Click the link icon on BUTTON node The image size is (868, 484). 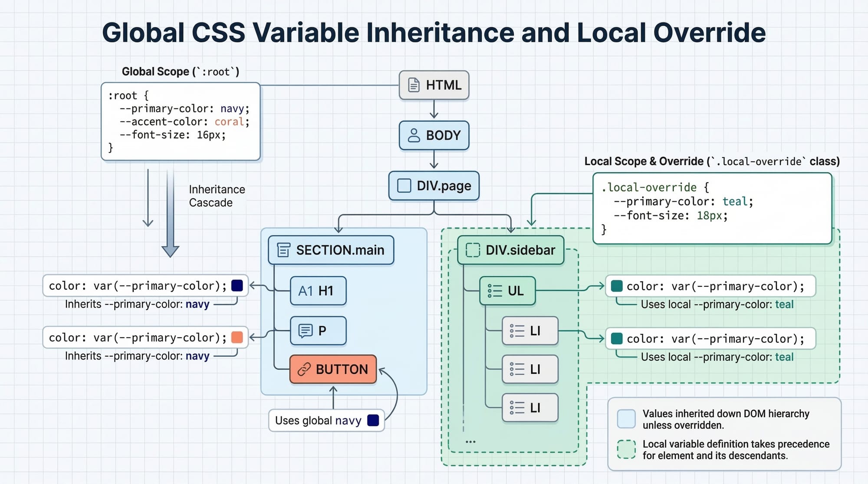(x=304, y=370)
